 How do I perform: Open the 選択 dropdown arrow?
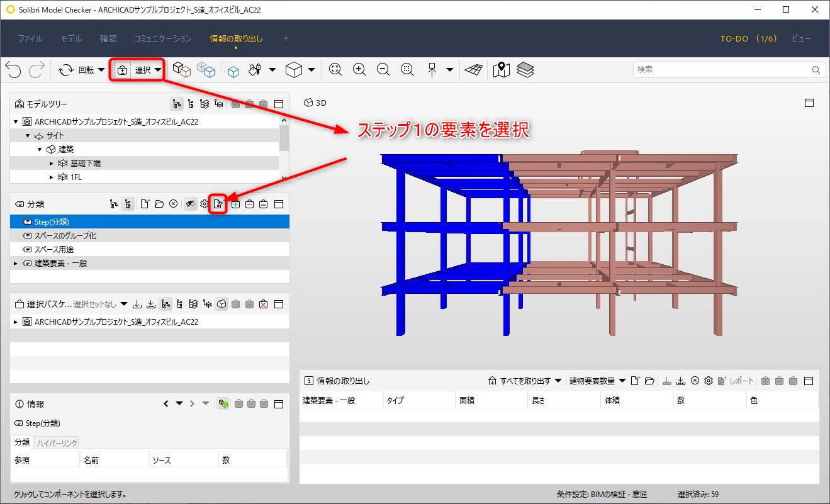click(157, 70)
